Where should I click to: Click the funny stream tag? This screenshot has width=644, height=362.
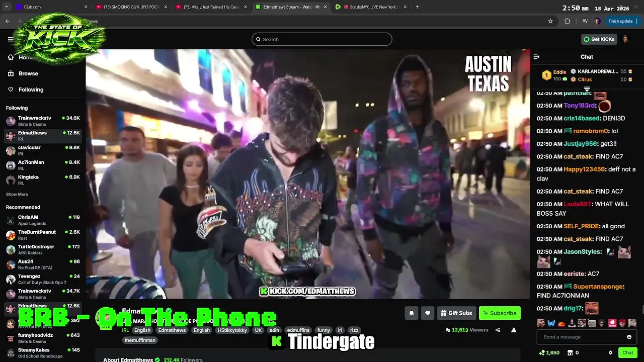324,330
